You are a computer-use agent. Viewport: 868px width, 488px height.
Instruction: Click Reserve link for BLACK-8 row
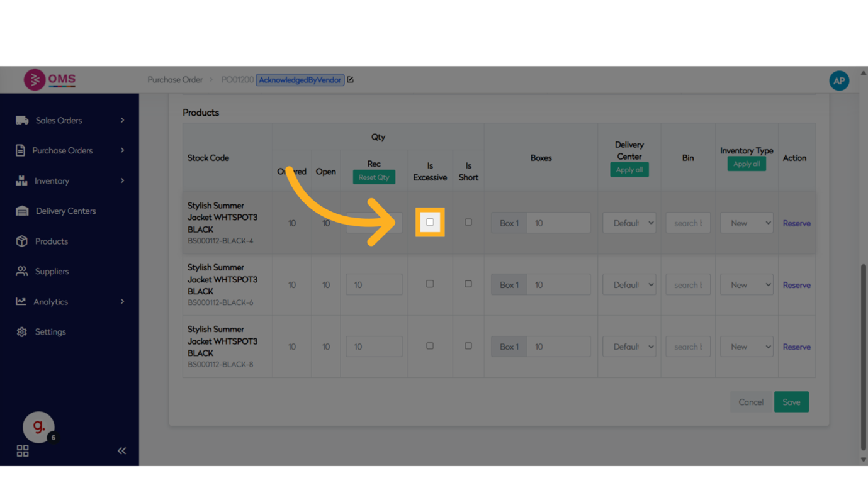tap(796, 347)
